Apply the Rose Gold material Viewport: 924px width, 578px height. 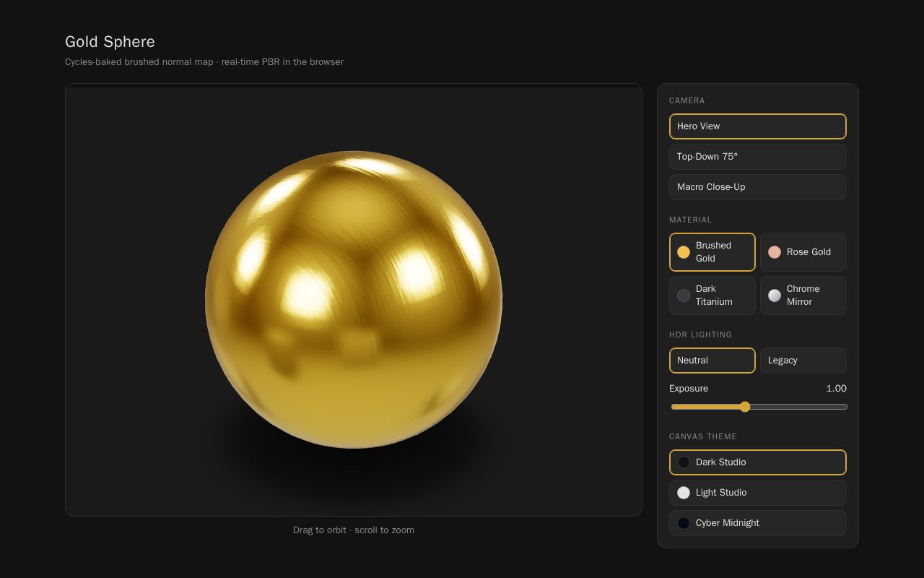pyautogui.click(x=803, y=252)
